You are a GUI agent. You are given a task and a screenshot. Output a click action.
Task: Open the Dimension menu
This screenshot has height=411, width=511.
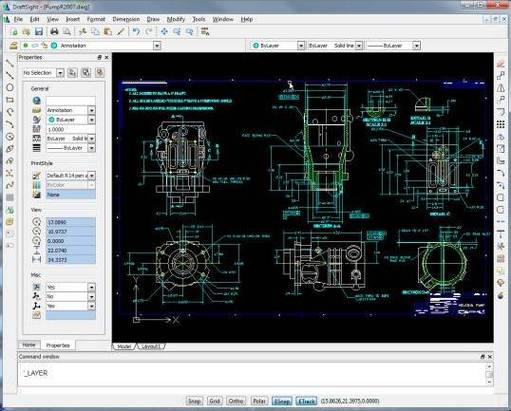pyautogui.click(x=126, y=19)
